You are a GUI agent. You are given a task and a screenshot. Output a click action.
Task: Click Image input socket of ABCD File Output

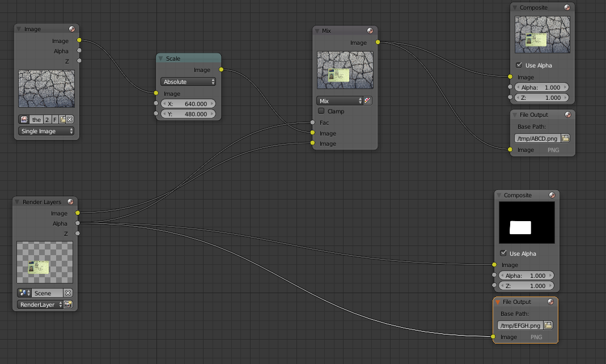pos(510,149)
